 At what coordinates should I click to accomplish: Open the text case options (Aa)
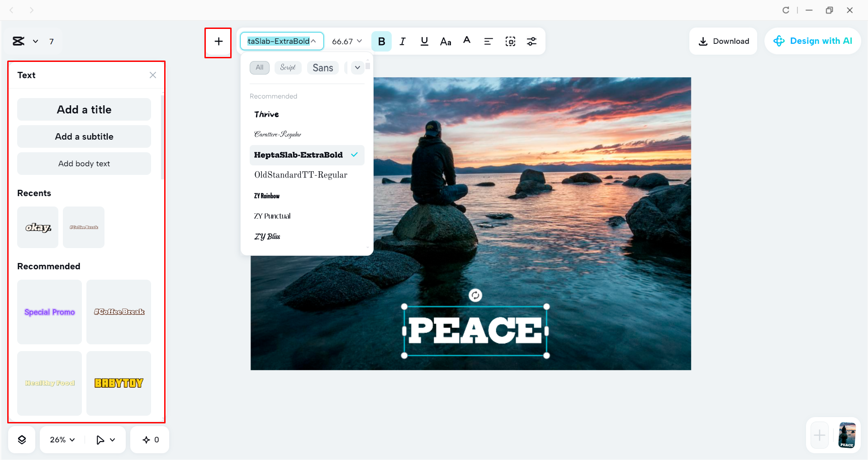tap(446, 41)
